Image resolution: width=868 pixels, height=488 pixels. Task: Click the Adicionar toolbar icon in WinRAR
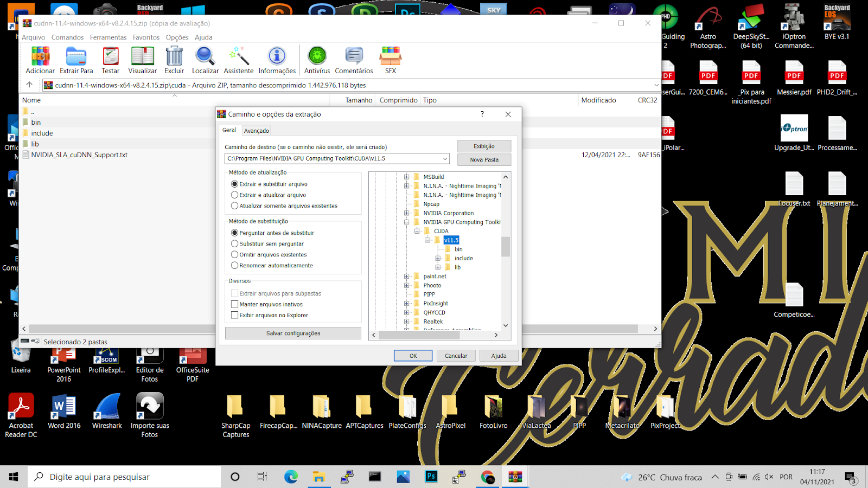pos(40,60)
